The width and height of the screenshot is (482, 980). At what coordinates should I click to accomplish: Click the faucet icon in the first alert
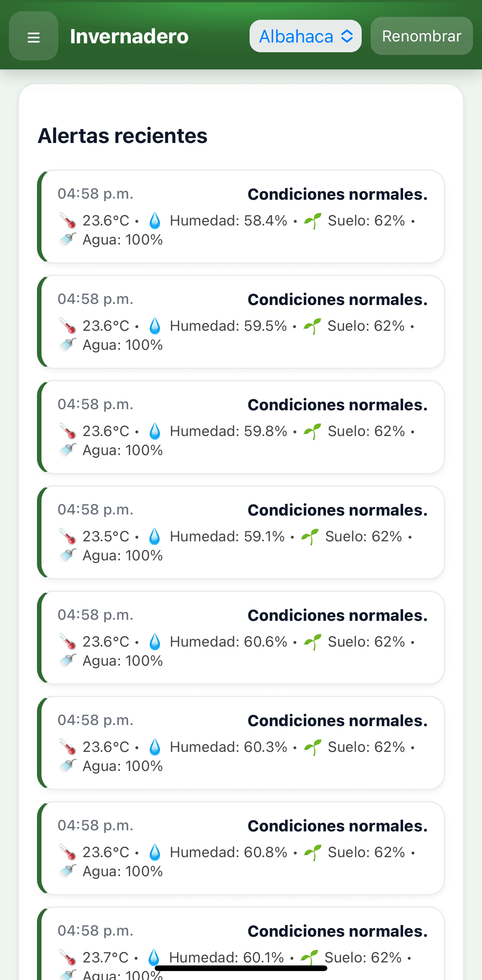point(68,240)
